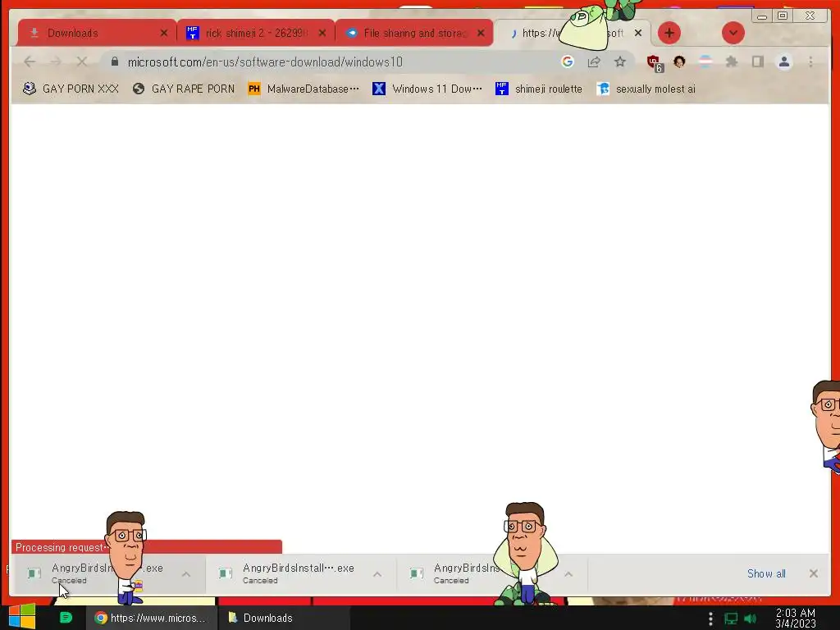The image size is (840, 630).
Task: Open the striped flag extension icon
Action: click(705, 62)
